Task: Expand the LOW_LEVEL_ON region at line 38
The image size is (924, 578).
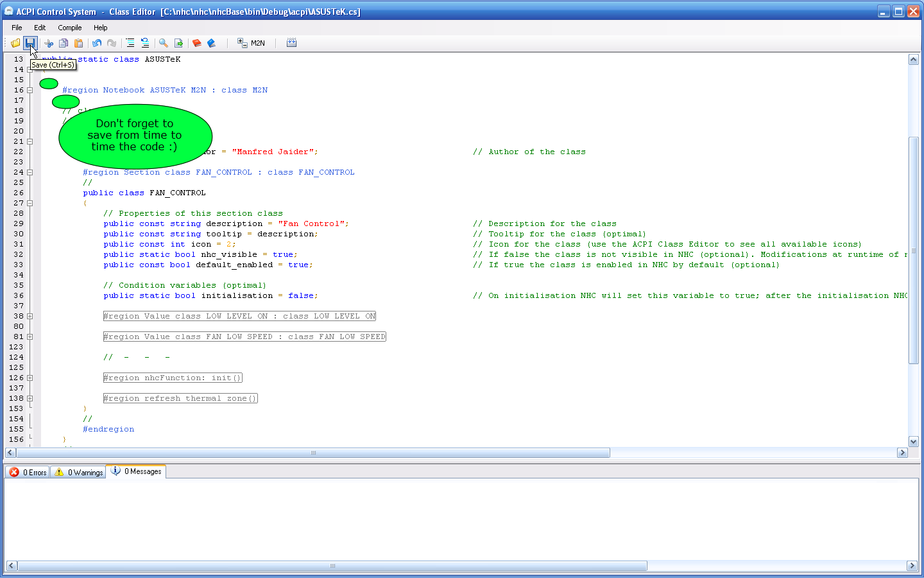Action: [x=30, y=316]
